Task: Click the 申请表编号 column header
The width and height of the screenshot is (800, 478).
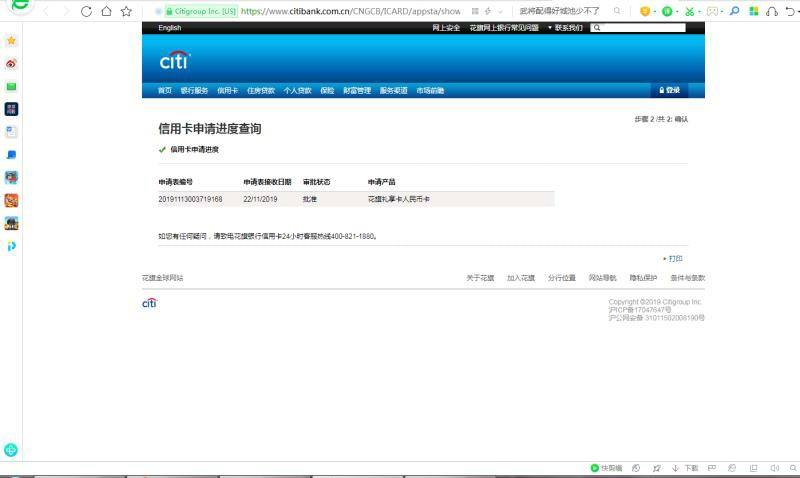Action: pos(176,182)
